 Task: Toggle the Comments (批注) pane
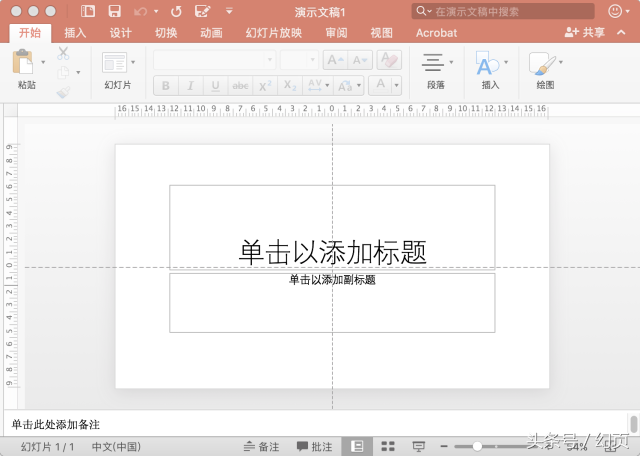point(314,447)
